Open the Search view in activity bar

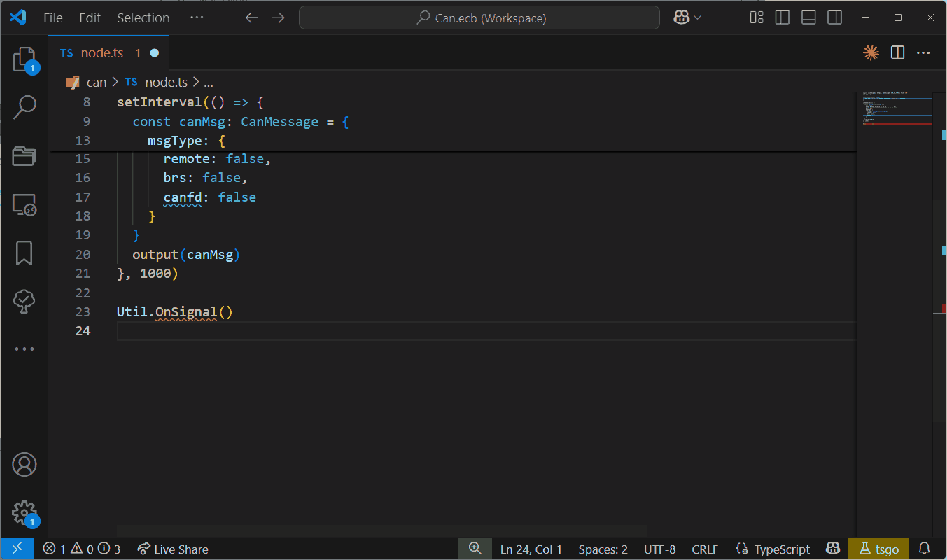coord(24,106)
